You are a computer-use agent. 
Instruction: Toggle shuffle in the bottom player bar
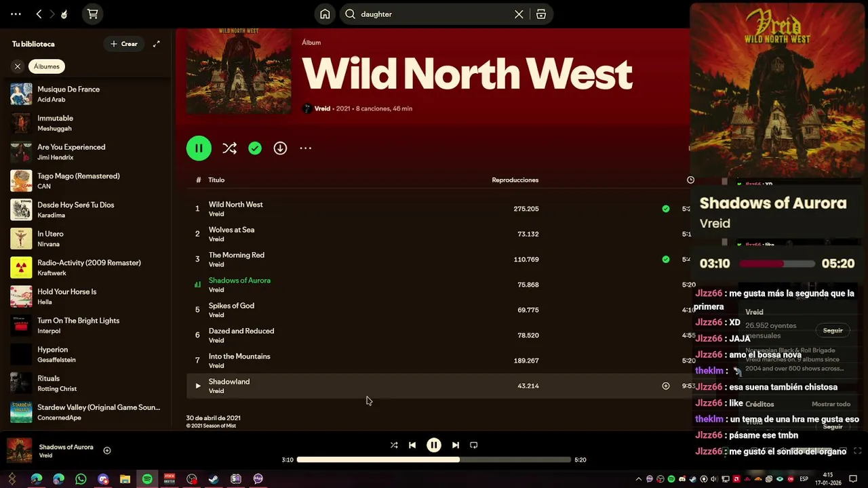point(394,445)
